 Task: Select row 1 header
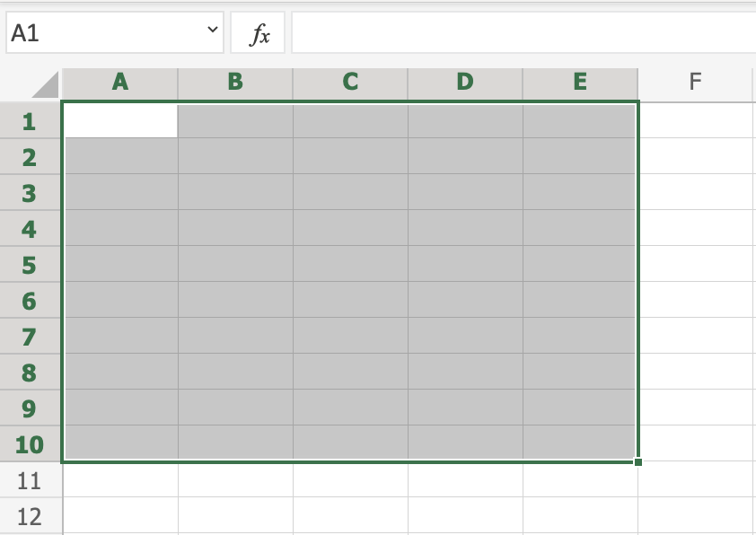click(x=30, y=121)
